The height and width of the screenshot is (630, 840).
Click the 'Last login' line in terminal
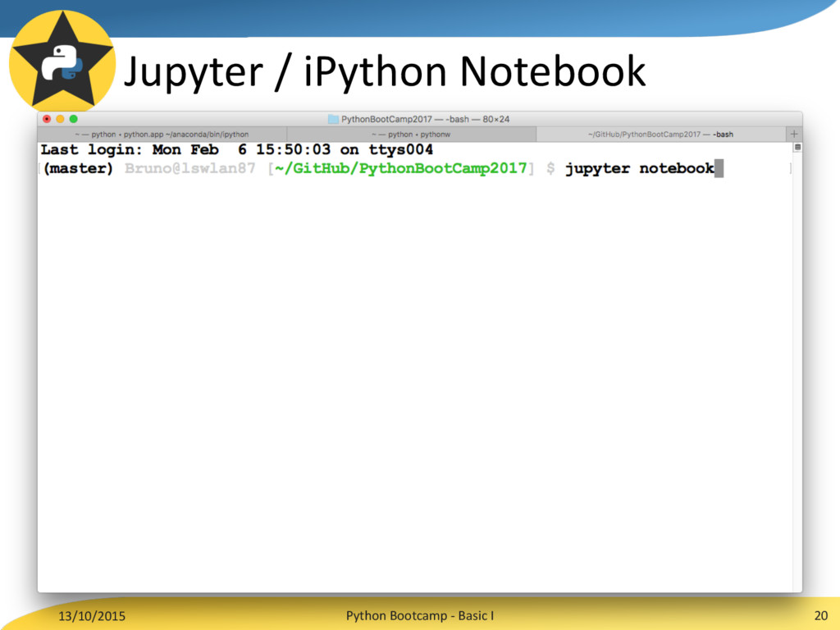pos(237,149)
